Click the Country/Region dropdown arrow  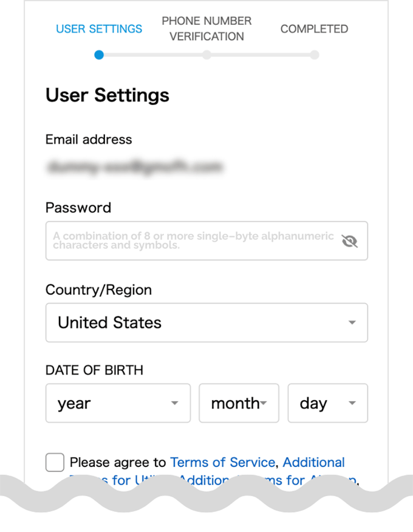click(352, 322)
